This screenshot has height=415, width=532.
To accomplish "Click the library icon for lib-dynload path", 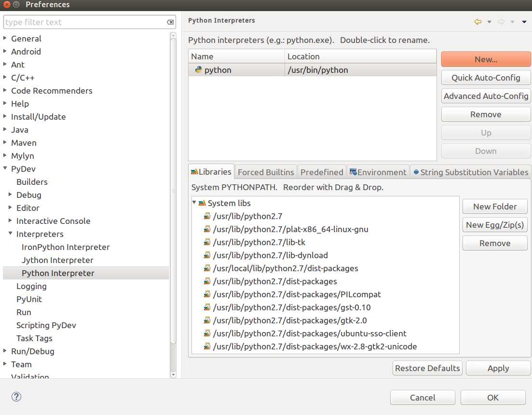I will point(207,255).
